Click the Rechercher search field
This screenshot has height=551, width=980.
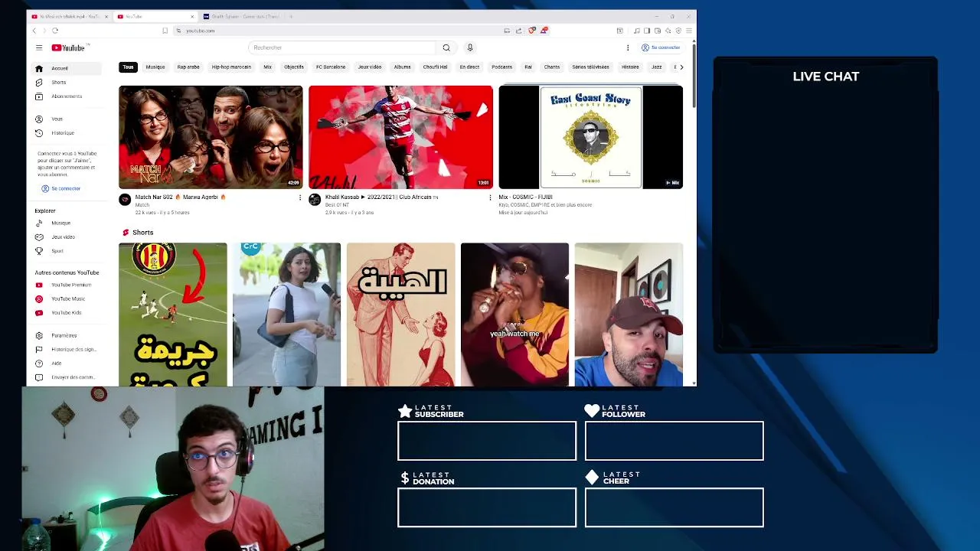tap(342, 47)
